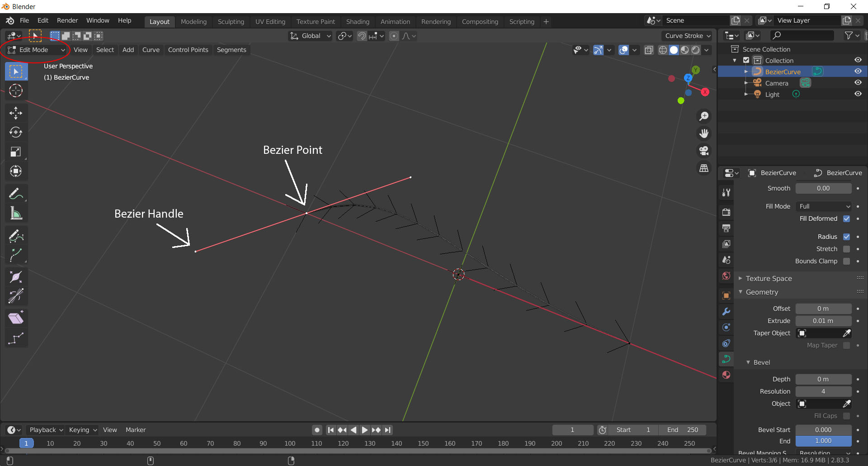The width and height of the screenshot is (868, 466).
Task: Open Render Properties tab
Action: click(726, 211)
